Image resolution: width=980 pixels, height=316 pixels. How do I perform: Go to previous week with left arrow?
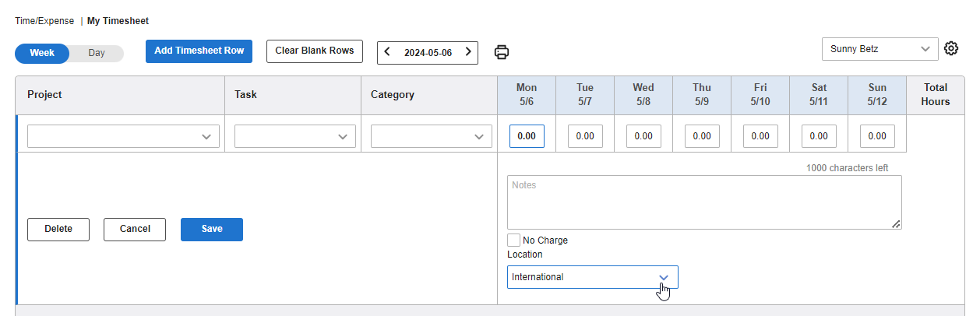pos(388,52)
